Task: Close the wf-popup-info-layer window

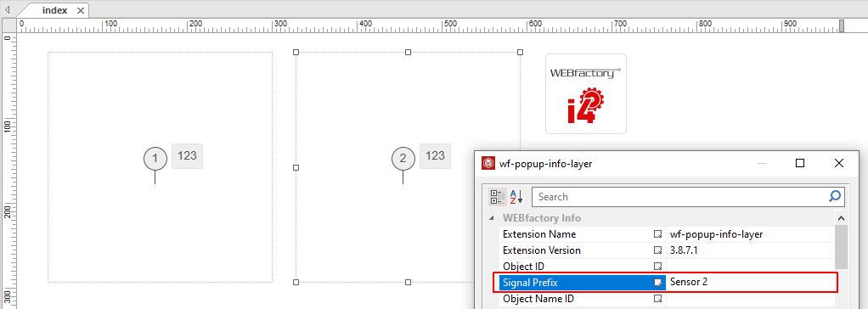Action: [838, 163]
